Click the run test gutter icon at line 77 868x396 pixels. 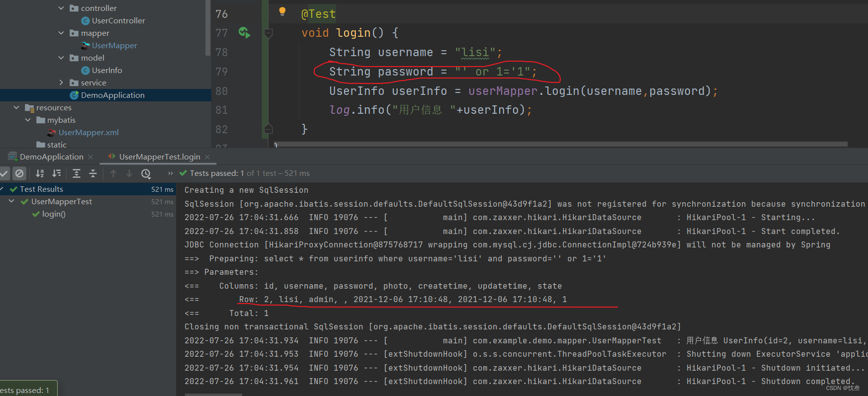(x=244, y=33)
